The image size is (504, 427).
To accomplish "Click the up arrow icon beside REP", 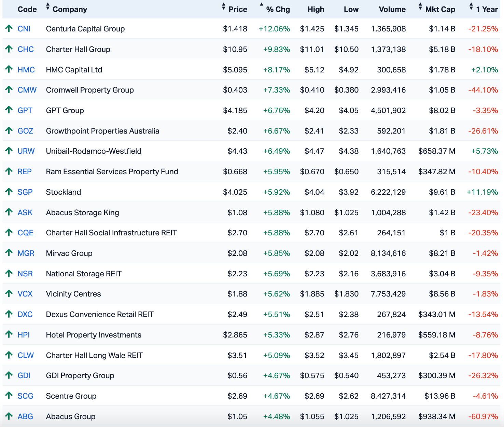I will (9, 171).
